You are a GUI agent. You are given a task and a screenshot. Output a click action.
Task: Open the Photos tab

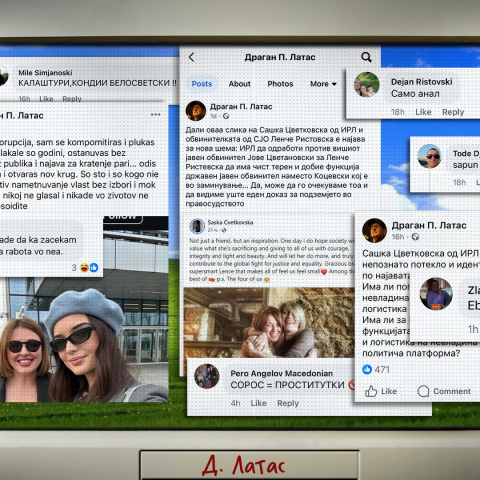tap(280, 84)
